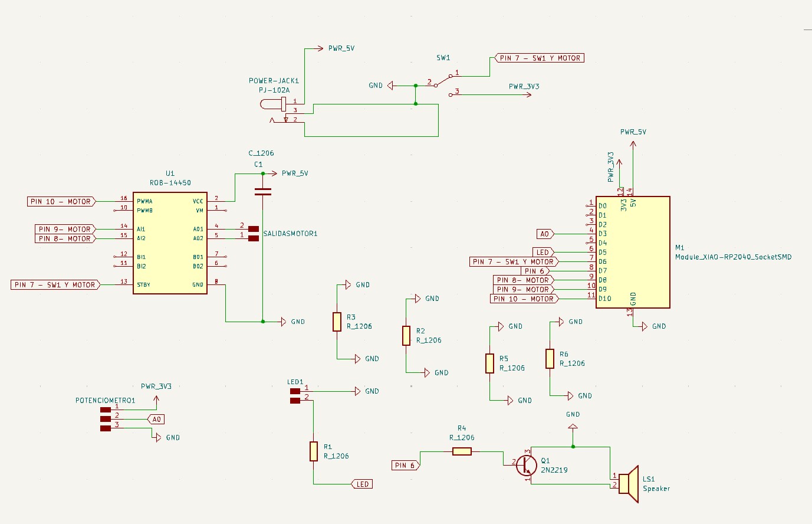Click the 'PIN 6' label left of R4
Viewport: 812px width, 524px height.
[406, 466]
